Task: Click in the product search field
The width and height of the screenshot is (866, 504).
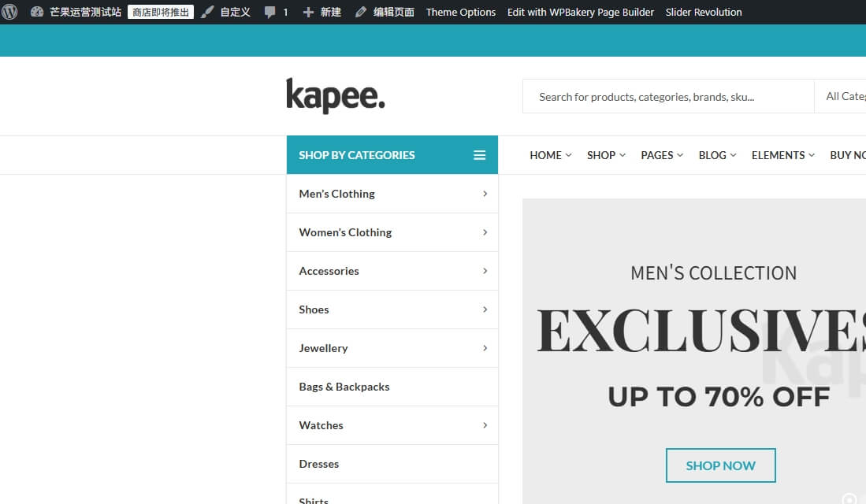Action: pyautogui.click(x=667, y=97)
